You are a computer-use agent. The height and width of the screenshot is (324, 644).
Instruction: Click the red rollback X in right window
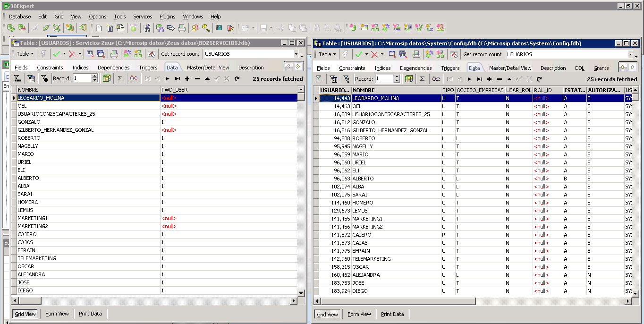[x=374, y=54]
